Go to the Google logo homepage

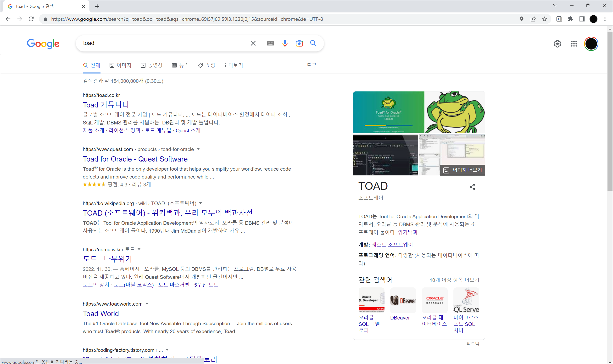(x=43, y=44)
